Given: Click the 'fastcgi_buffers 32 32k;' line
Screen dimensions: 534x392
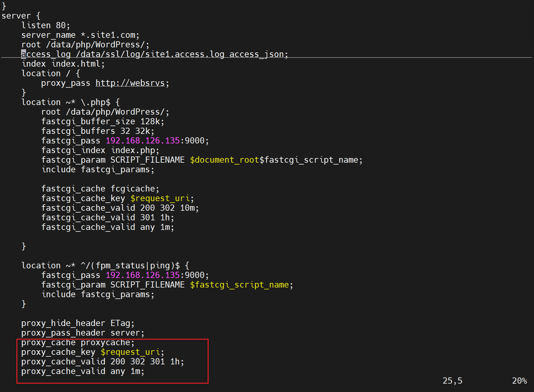Looking at the screenshot, I should [98, 131].
